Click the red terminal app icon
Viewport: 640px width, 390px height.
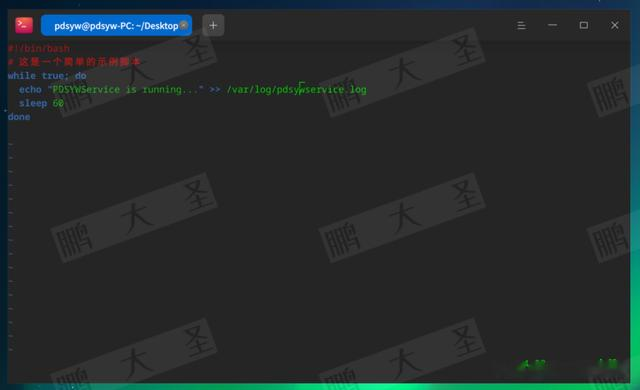pos(24,25)
